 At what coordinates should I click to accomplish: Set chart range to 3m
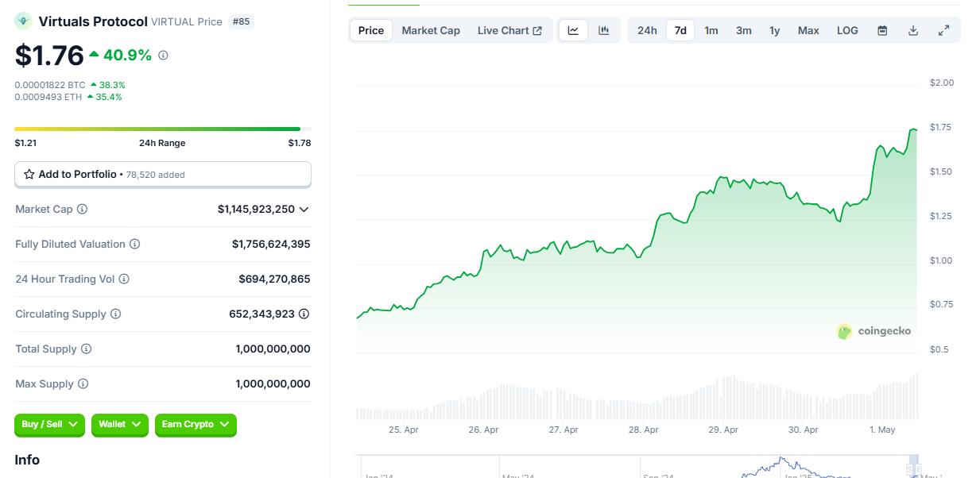pyautogui.click(x=743, y=30)
